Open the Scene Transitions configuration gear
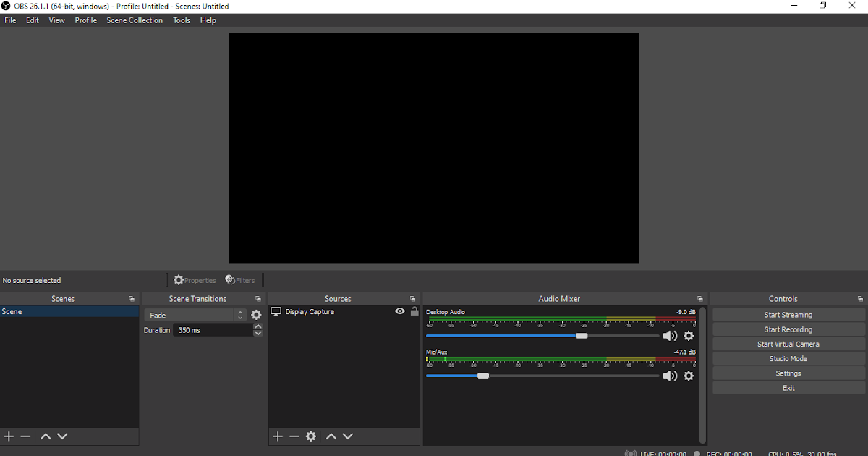 coord(256,315)
